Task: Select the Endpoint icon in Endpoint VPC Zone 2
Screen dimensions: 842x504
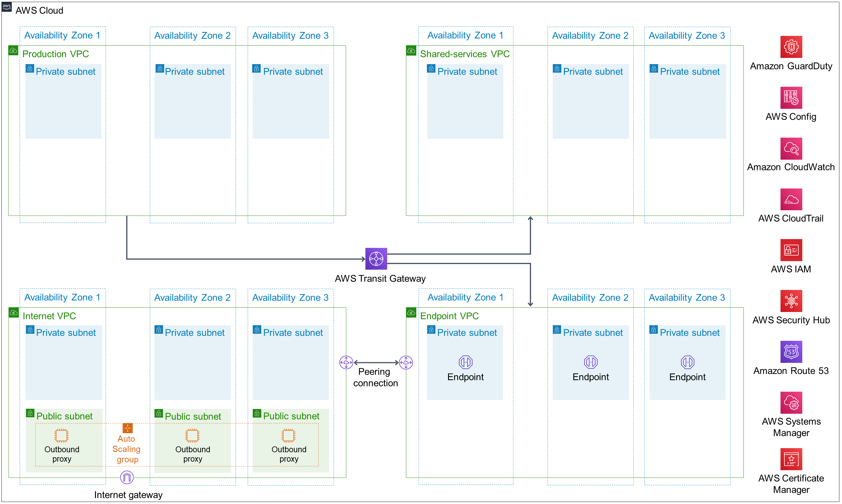Action: [x=591, y=362]
